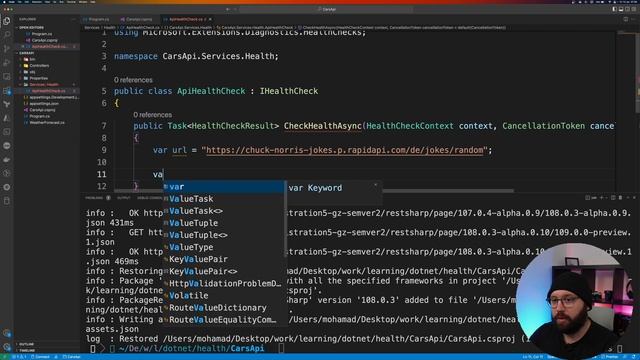
Task: Click the Docker whale icon in the activity bar
Action: pyautogui.click(x=7, y=159)
